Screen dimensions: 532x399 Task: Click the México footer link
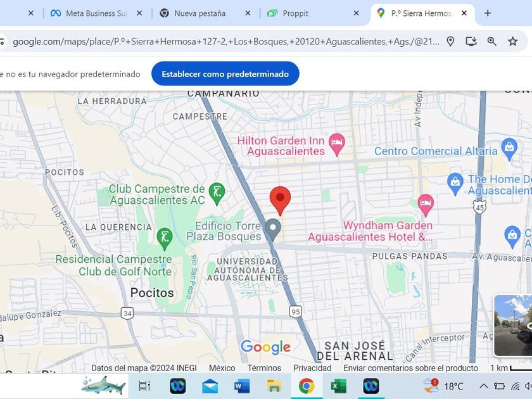(x=222, y=368)
